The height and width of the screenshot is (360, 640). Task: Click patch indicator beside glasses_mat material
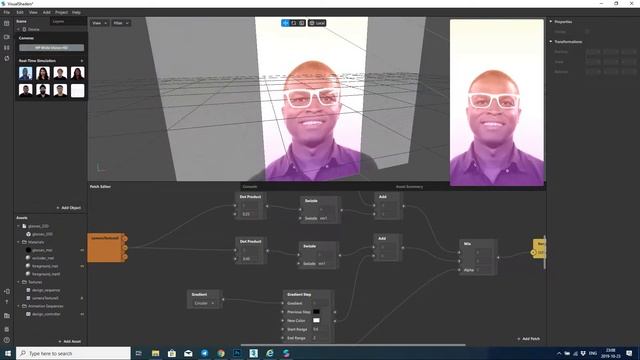[82, 250]
